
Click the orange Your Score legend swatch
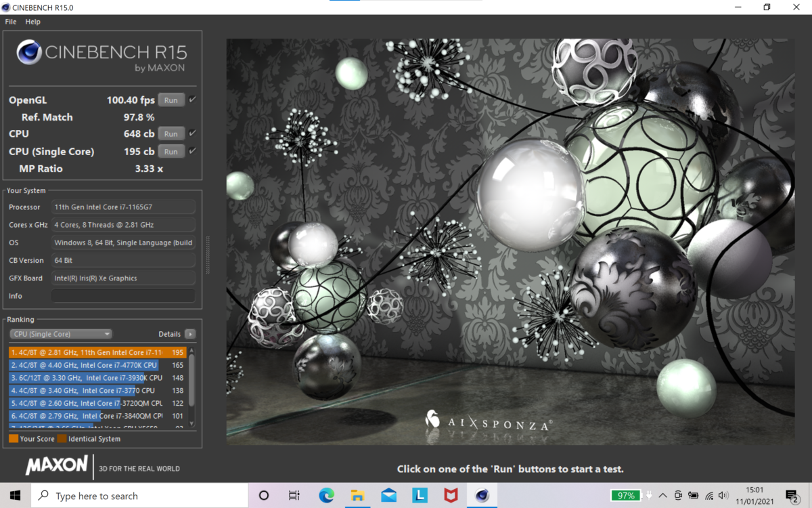pos(14,439)
